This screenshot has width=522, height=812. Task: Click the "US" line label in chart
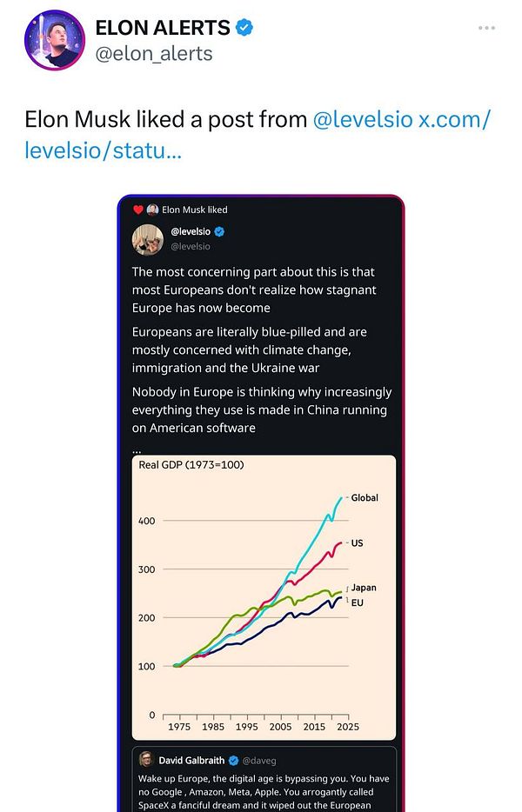coord(357,542)
